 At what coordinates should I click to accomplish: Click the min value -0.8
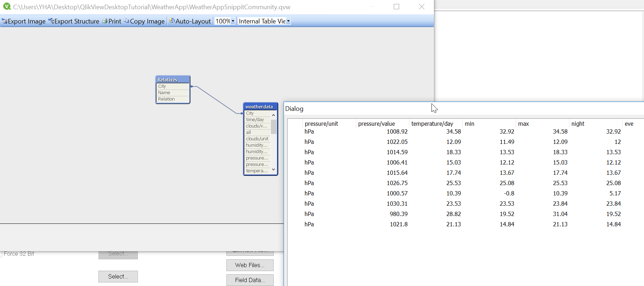tap(509, 193)
